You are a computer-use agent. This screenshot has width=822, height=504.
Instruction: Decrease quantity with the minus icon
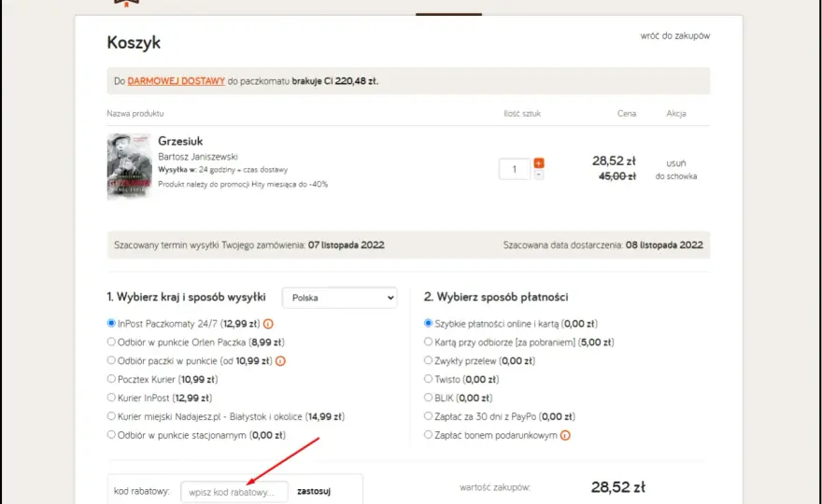click(538, 175)
